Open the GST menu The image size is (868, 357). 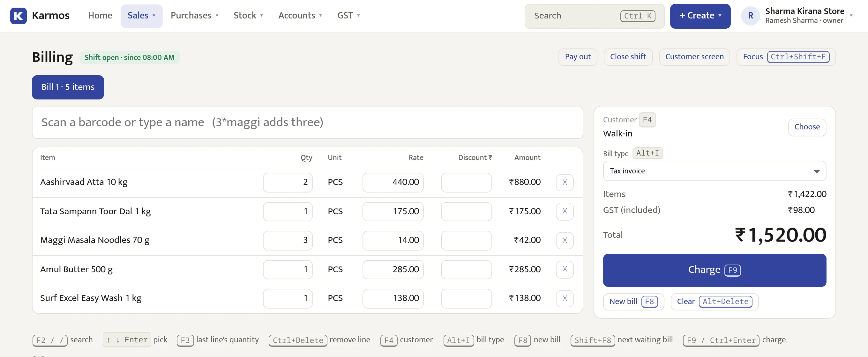348,16
